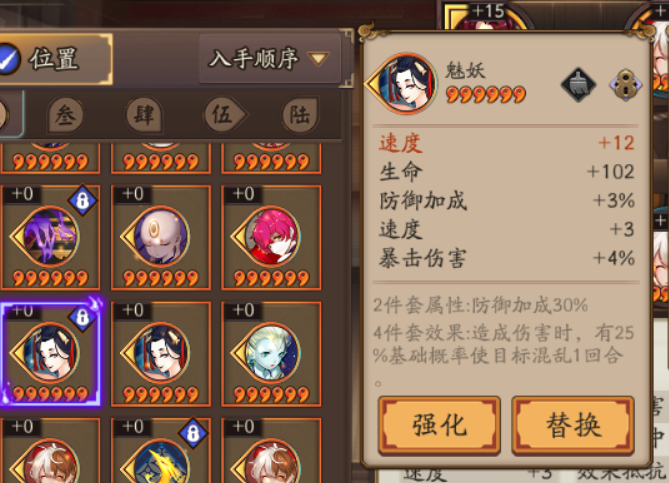Open the 入手顺序 sort dropdown
The width and height of the screenshot is (669, 483).
click(x=270, y=58)
